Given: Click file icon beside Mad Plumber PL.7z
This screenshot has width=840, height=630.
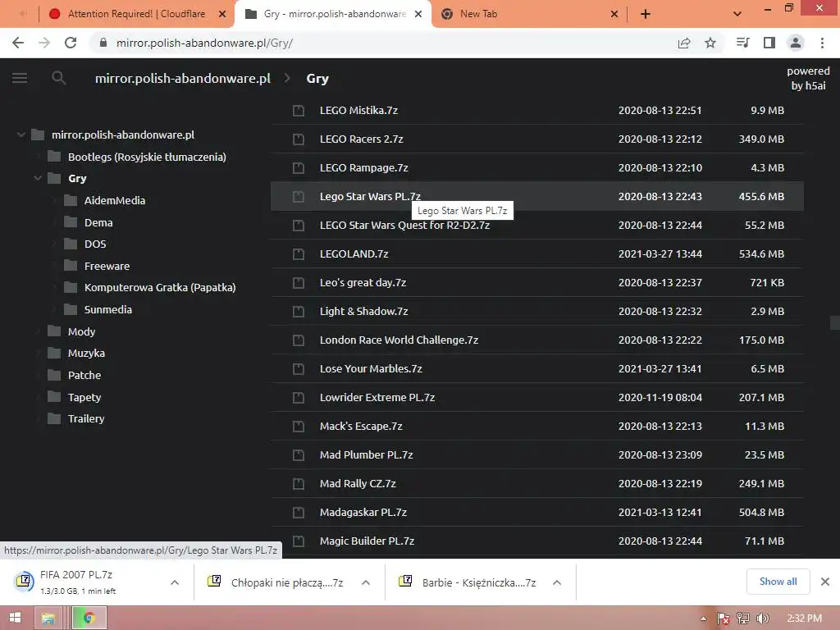Looking at the screenshot, I should point(299,454).
